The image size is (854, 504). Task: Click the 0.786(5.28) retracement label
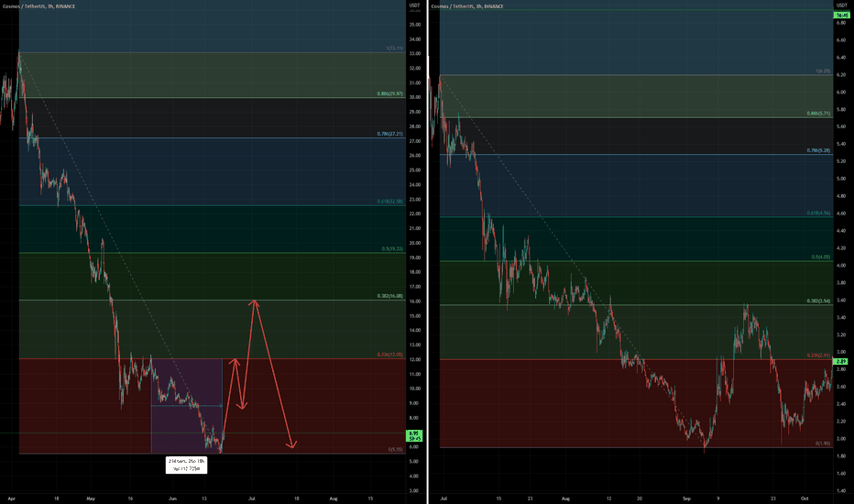tap(818, 151)
